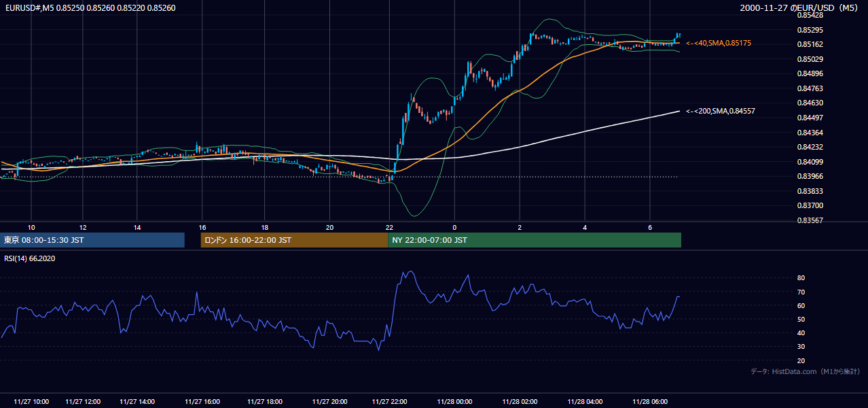Click bottom timestamp 11/28 06:00
Screen dimensions: 868x408
651,402
